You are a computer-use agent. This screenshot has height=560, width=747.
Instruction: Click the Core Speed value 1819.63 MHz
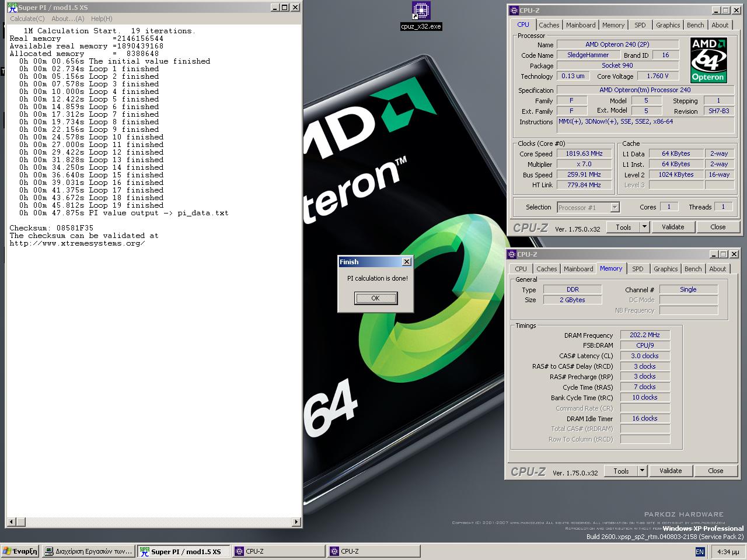pos(584,153)
